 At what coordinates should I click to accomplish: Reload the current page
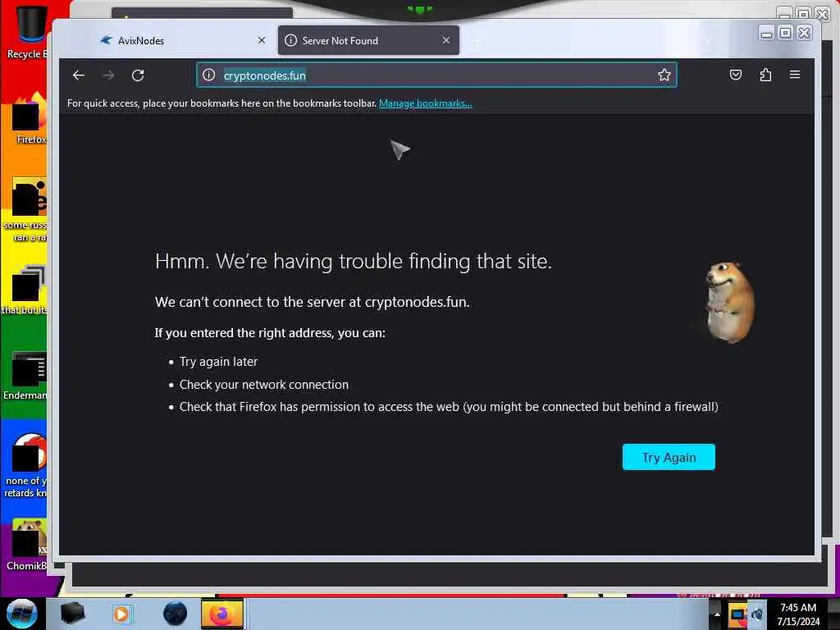pyautogui.click(x=138, y=75)
